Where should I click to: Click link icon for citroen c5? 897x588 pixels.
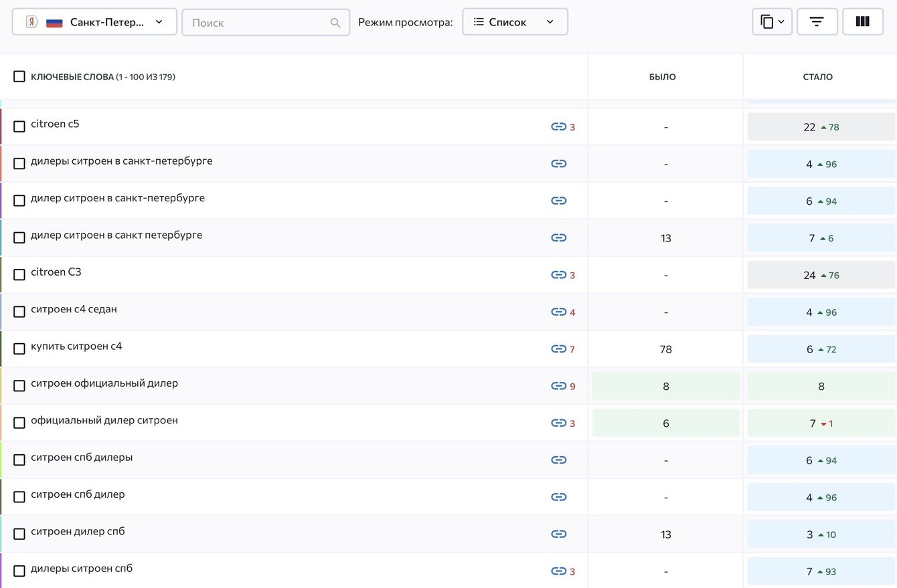[558, 127]
